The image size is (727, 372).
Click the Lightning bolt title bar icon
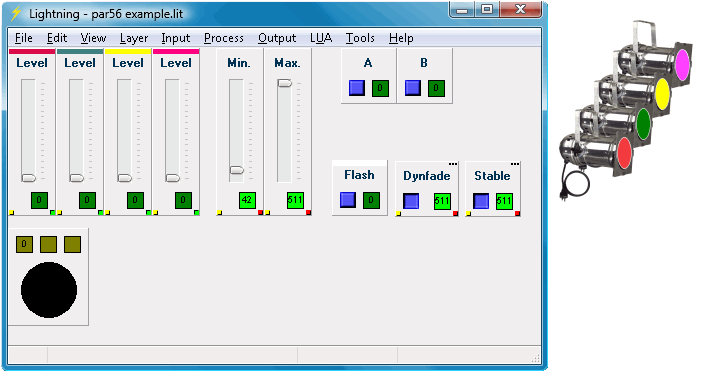coord(16,13)
